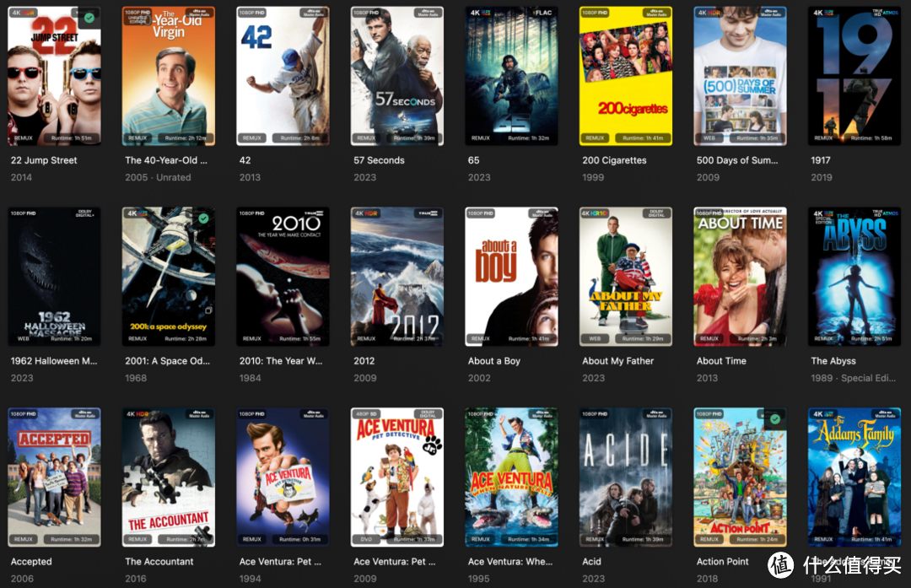911x588 pixels.
Task: Select the Acide movie poster
Action: click(626, 477)
